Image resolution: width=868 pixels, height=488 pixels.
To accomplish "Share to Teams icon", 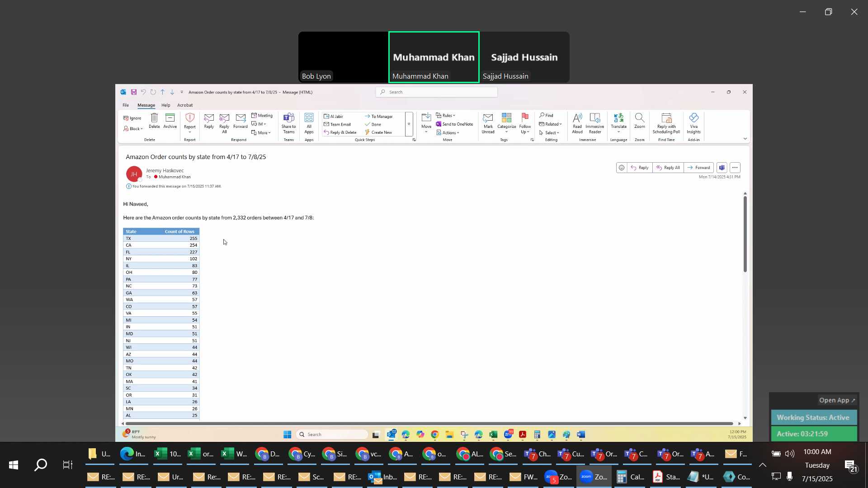I will 289,123.
